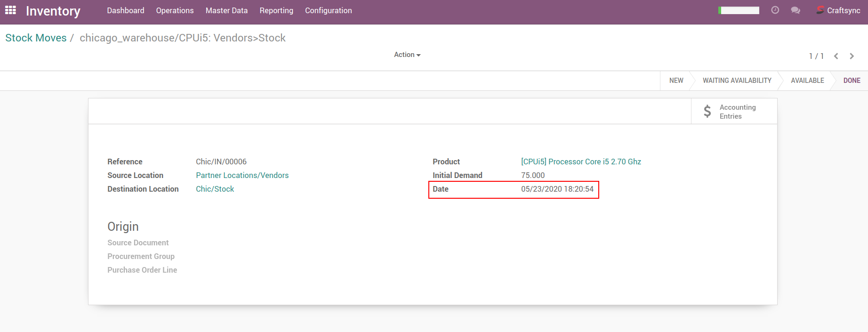The width and height of the screenshot is (868, 332).
Task: Go to next record arrow
Action: point(852,56)
